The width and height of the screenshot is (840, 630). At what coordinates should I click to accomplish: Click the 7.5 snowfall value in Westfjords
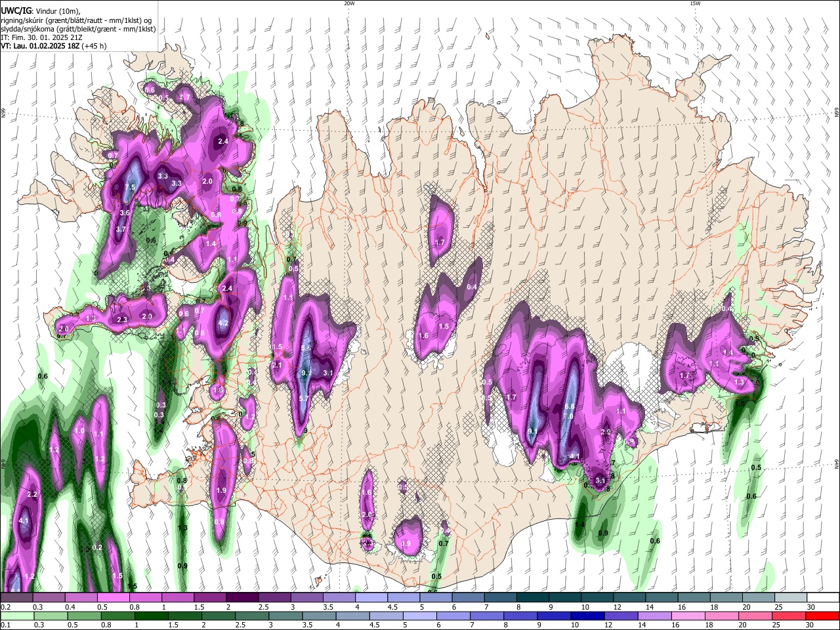point(130,188)
